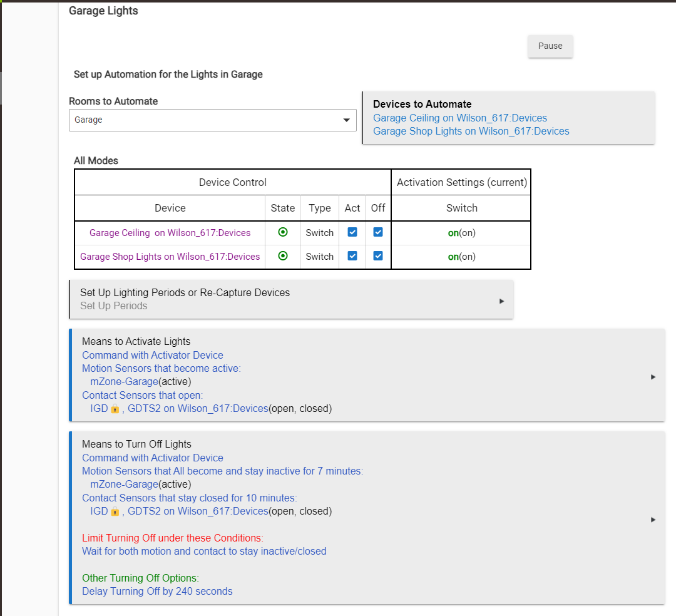Viewport: 676px width, 616px height.
Task: Open Garage Ceiling on Wilson_617:Devices
Action: pos(460,118)
